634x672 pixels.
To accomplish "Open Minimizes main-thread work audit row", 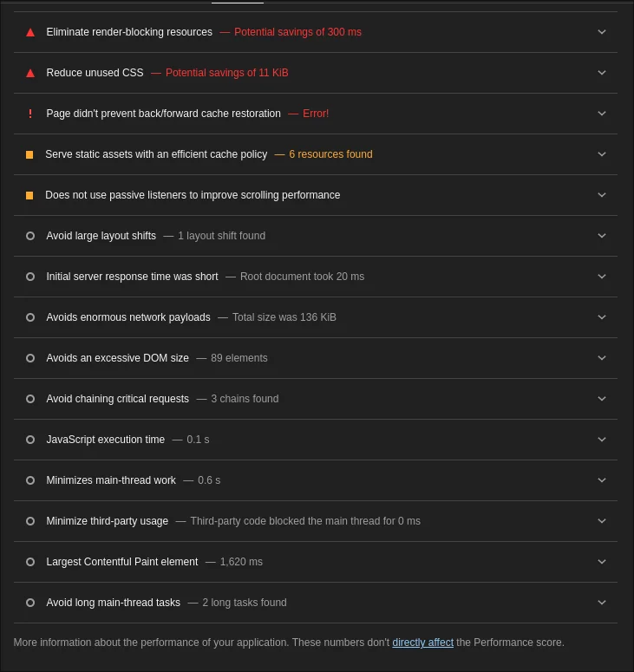I will [x=316, y=480].
